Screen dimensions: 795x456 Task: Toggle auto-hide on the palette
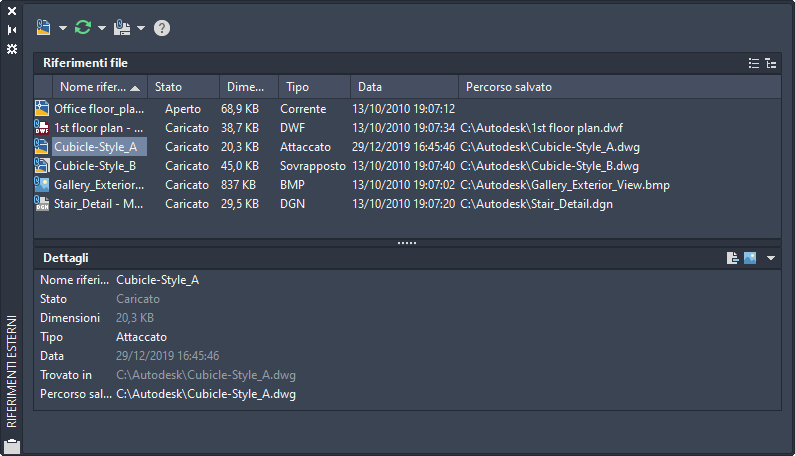point(12,30)
